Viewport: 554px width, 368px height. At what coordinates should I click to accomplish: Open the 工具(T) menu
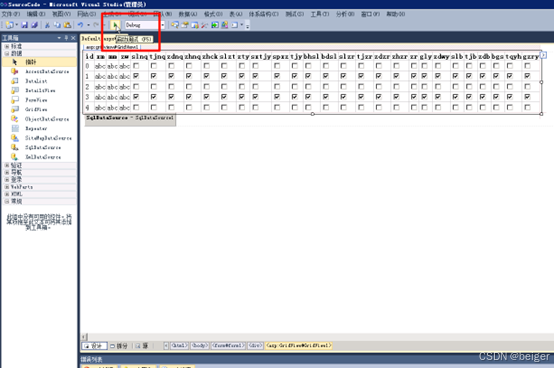(x=320, y=14)
